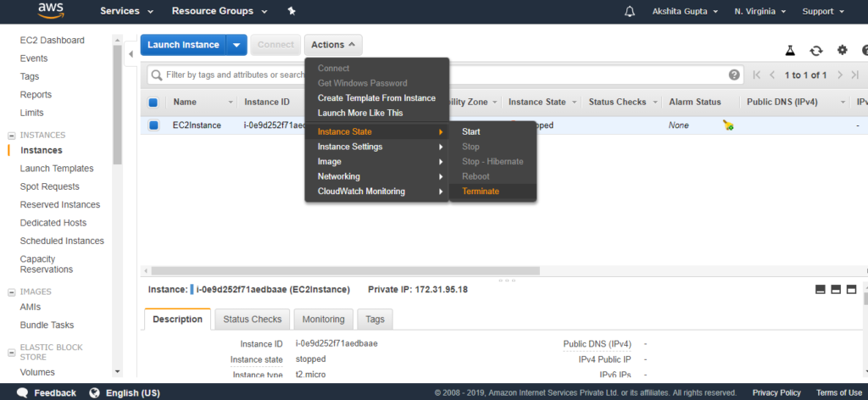Open the experiments flask icon
Viewport: 868px width, 400px height.
[x=790, y=50]
